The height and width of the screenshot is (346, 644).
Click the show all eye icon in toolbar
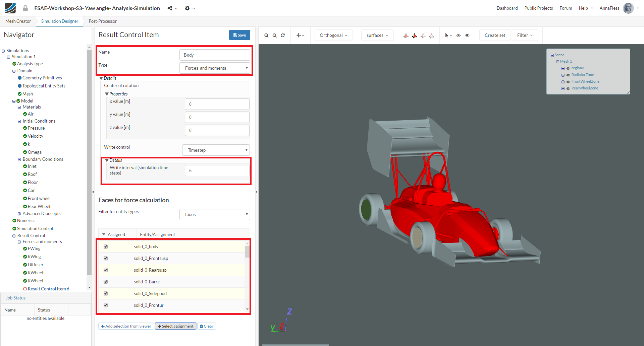coord(467,36)
